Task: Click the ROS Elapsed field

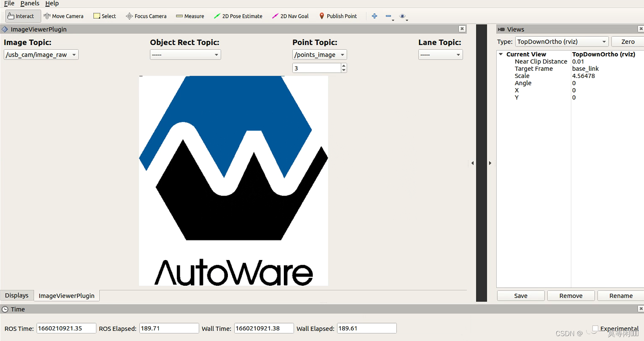Action: point(169,328)
